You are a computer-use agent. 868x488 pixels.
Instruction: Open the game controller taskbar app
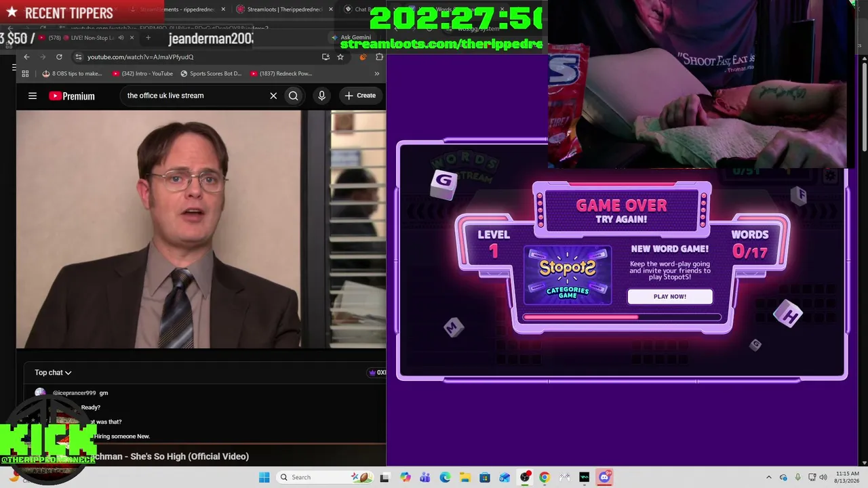[564, 477]
